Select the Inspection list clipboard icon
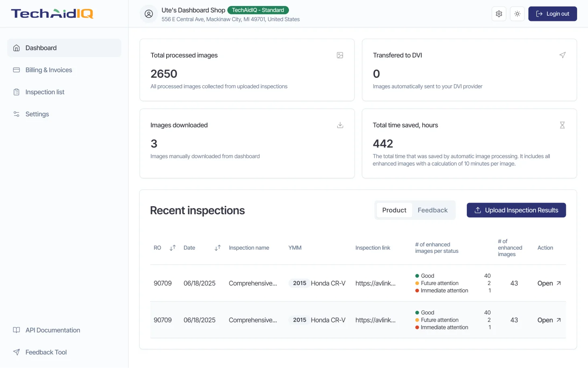 point(16,92)
